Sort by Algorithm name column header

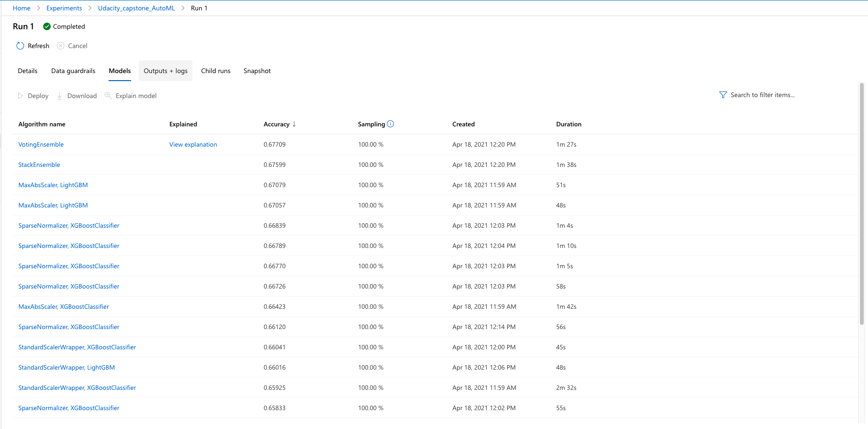tap(42, 124)
